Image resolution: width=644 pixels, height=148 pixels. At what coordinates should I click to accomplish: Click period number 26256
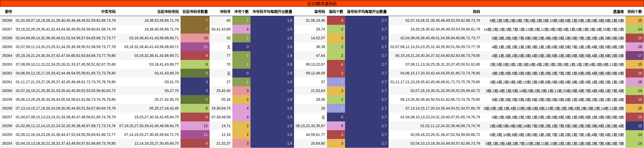coord(7,126)
